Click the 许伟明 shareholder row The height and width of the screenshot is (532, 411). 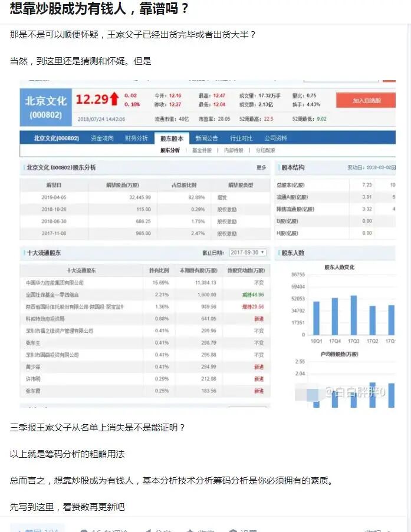145,379
